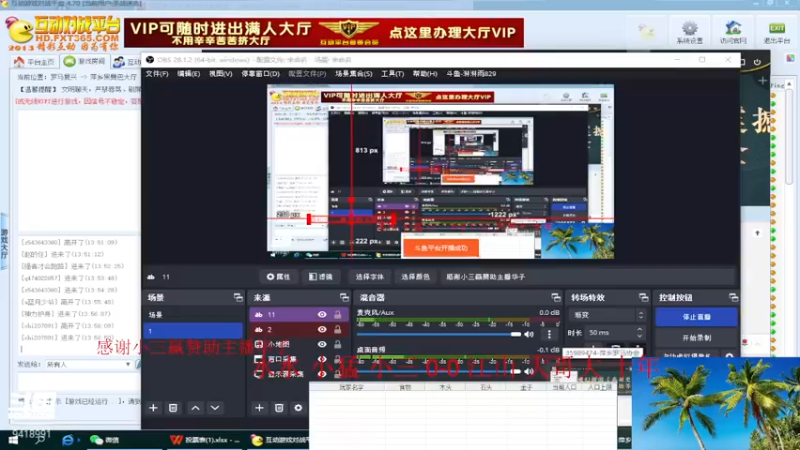
Task: Click the OBS preview canvas
Action: click(440, 171)
